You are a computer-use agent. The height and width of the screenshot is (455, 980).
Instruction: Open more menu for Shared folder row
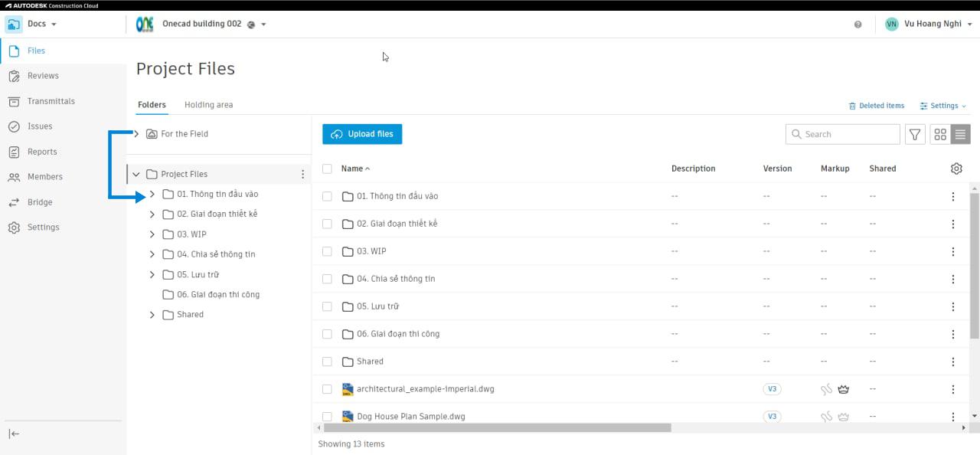point(953,362)
